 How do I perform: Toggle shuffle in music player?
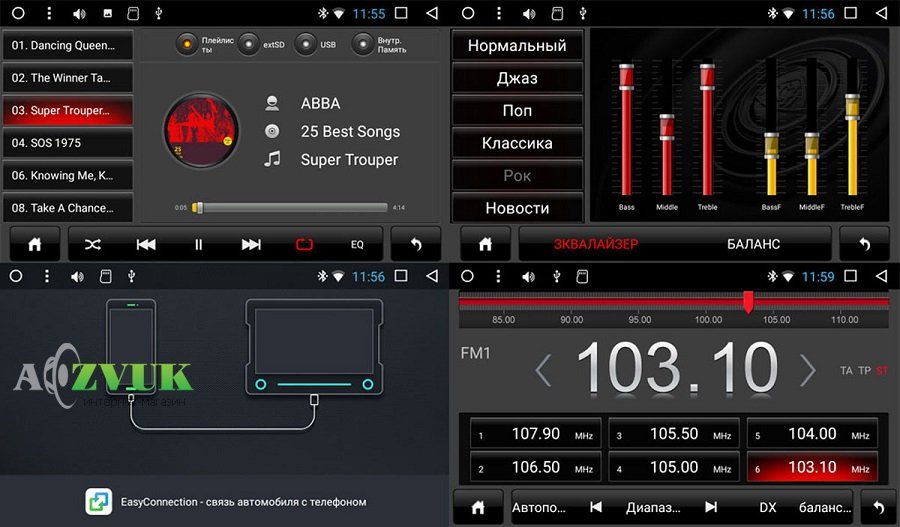point(93,245)
